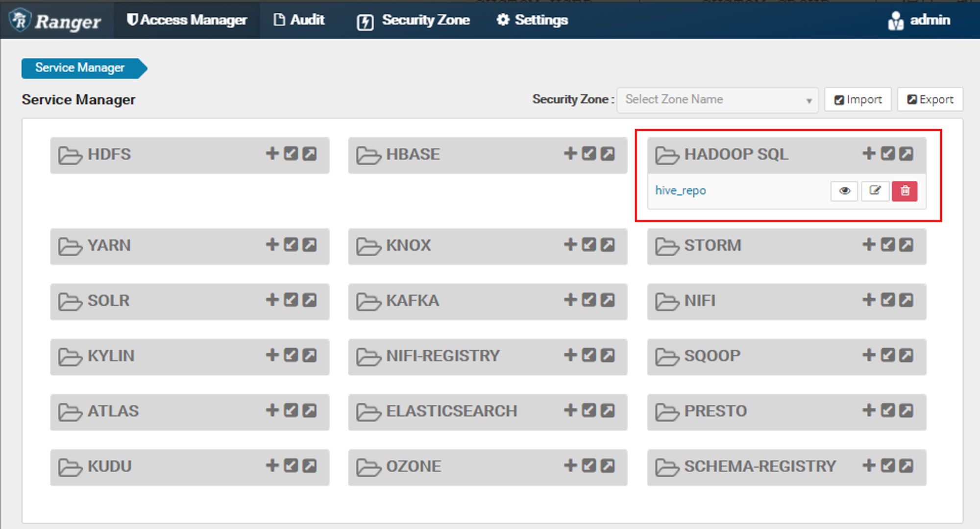Viewport: 980px width, 529px height.
Task: Add a new NIFI-REGISTRY service
Action: click(570, 355)
